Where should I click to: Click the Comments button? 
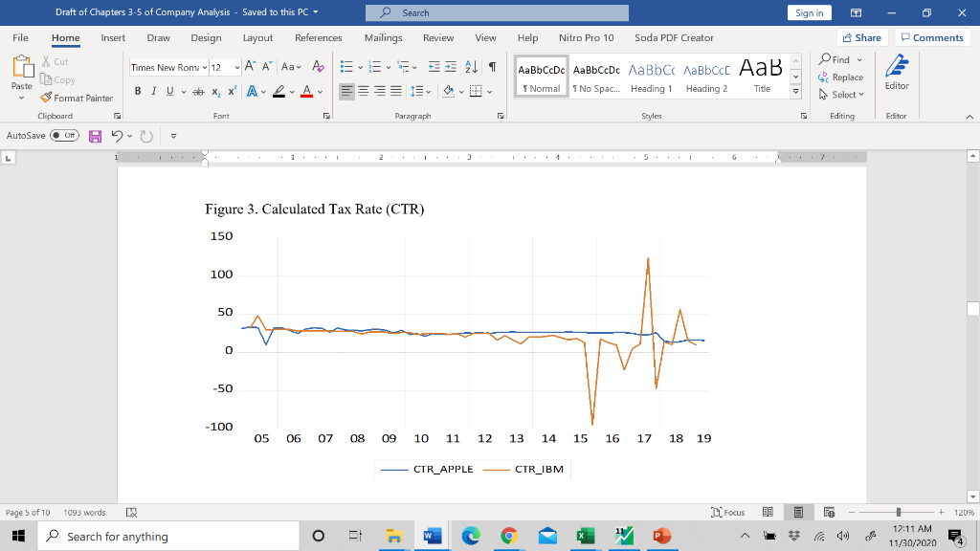point(932,37)
